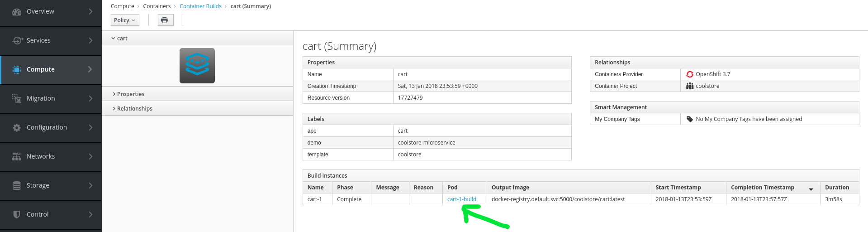Click the Migration sidebar icon
Viewport: 868px width, 232px height.
click(17, 98)
